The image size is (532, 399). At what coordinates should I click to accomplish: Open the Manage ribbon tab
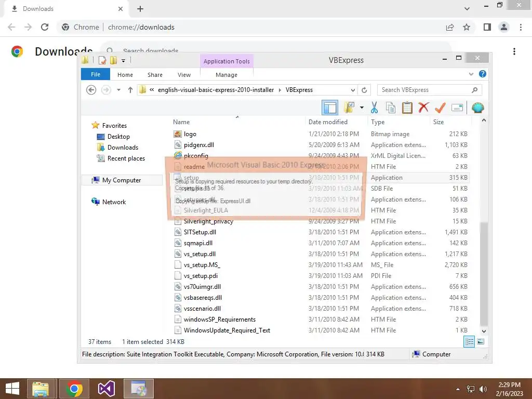click(227, 75)
